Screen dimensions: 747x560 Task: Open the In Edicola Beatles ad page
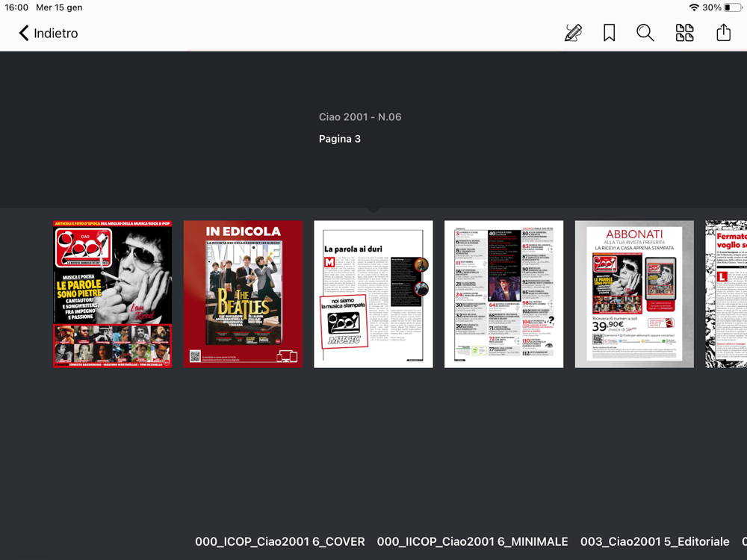click(243, 293)
